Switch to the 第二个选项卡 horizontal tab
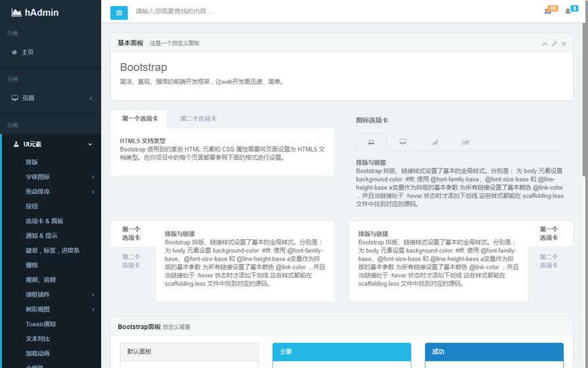The width and height of the screenshot is (588, 368). [198, 119]
